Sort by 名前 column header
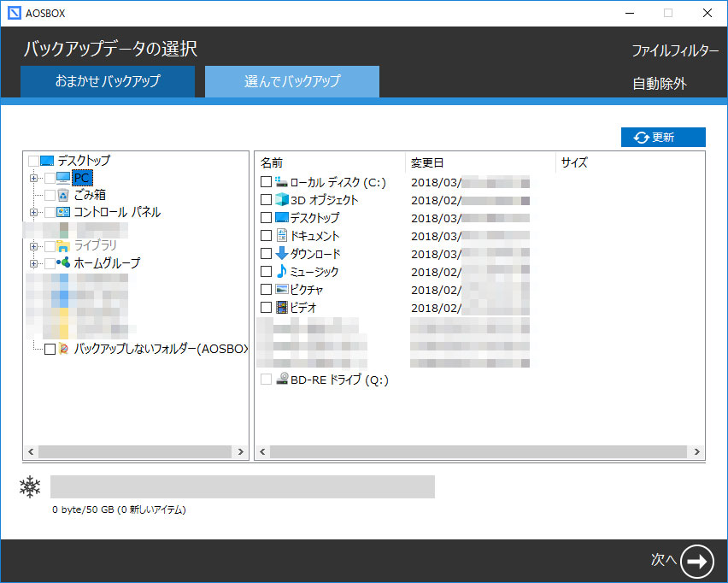 coord(272,162)
